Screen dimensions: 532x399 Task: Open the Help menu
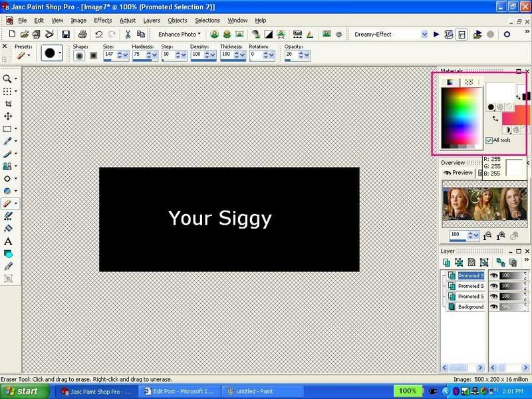pyautogui.click(x=261, y=21)
